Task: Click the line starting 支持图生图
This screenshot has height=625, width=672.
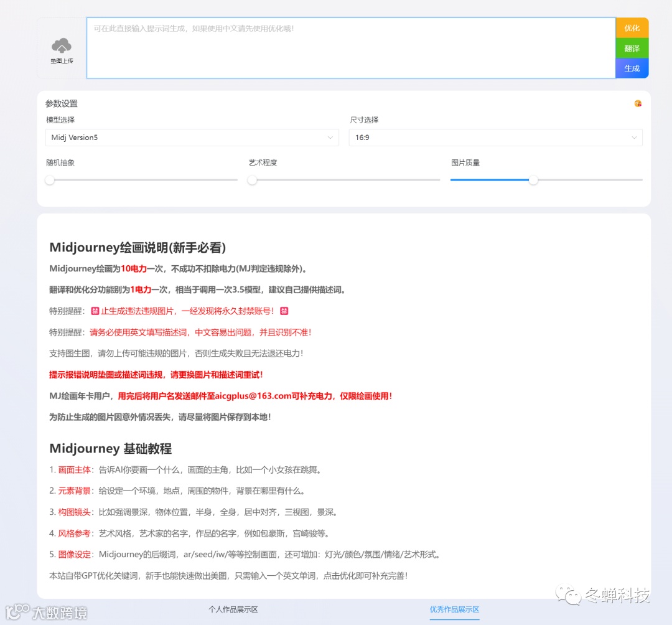Action: [176, 354]
